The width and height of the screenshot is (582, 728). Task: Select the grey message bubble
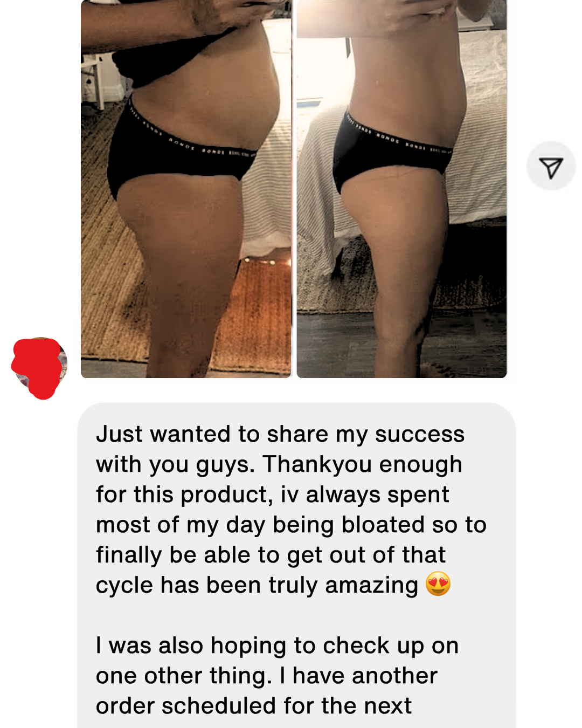point(296,565)
